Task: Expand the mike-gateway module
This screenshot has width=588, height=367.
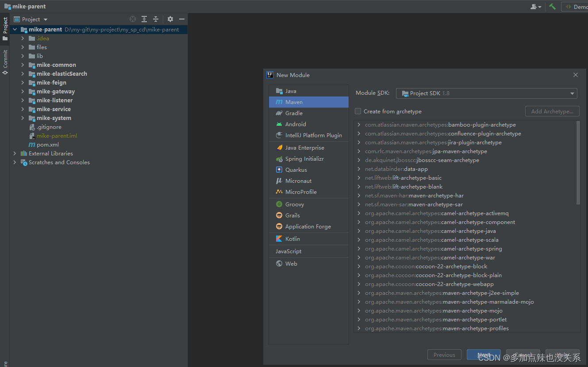Action: coord(23,91)
